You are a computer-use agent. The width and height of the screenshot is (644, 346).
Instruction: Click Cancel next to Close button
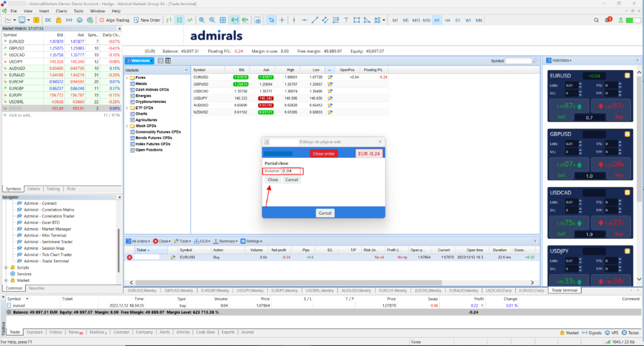pyautogui.click(x=292, y=180)
